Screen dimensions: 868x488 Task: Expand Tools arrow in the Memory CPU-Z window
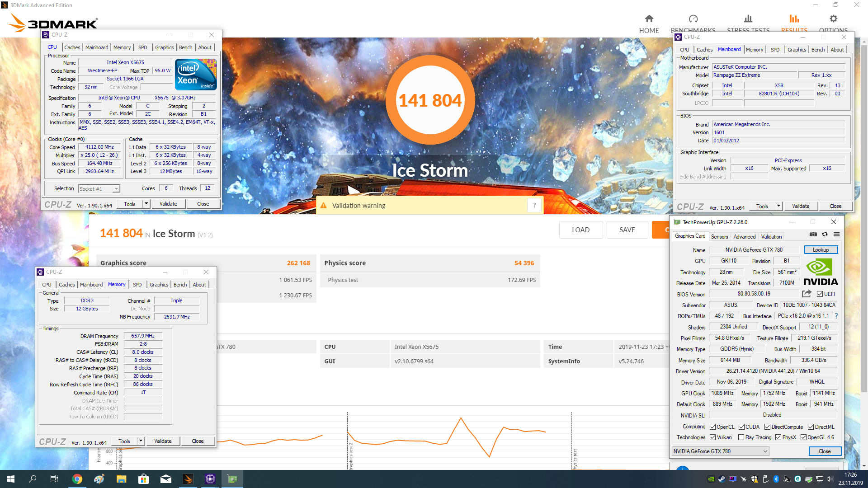coord(141,441)
